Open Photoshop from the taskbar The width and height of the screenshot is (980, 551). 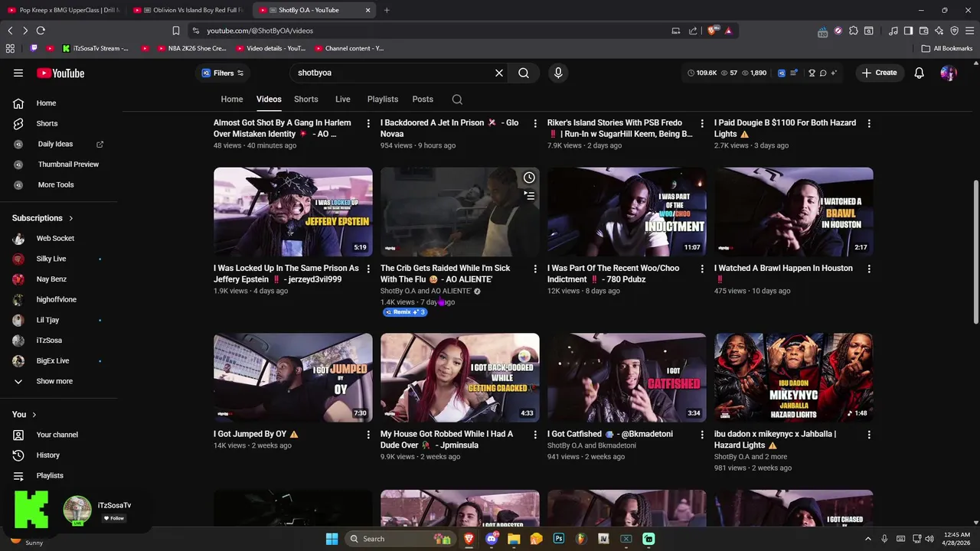point(558,539)
